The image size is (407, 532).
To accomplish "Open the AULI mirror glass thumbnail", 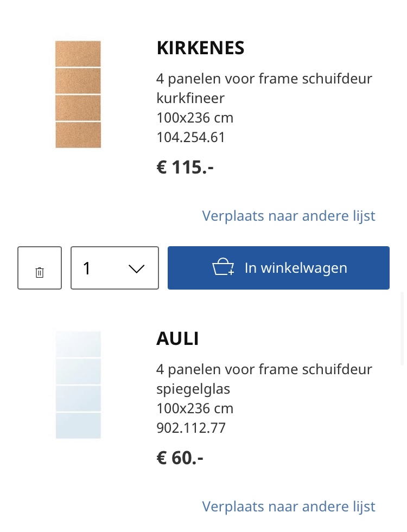I will click(x=78, y=385).
